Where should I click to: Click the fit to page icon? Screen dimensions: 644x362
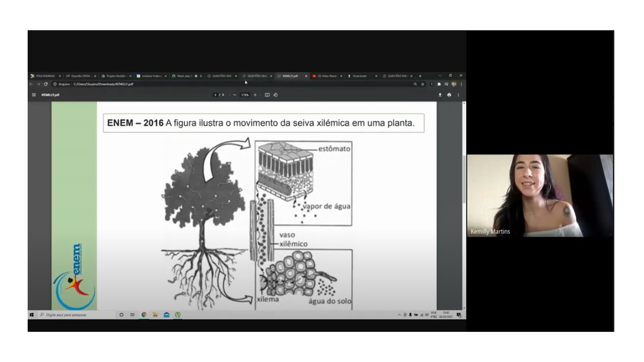tap(267, 95)
